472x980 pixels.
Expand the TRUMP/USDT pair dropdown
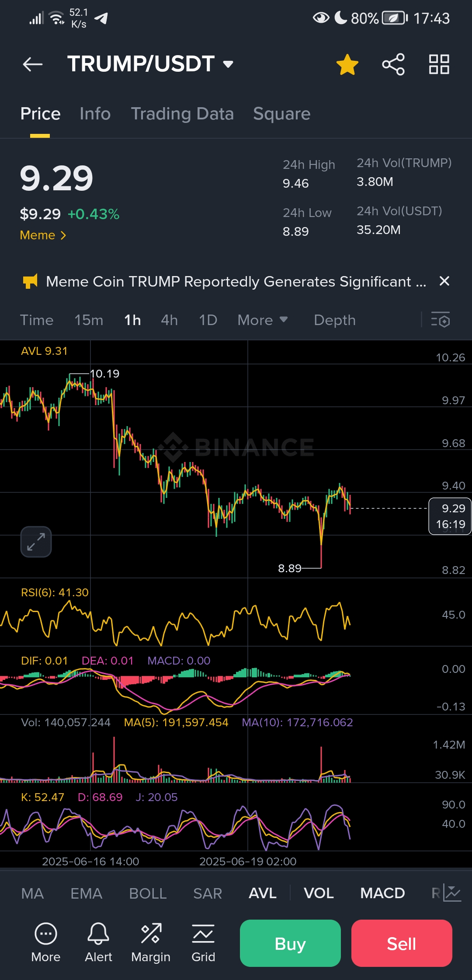pyautogui.click(x=228, y=64)
